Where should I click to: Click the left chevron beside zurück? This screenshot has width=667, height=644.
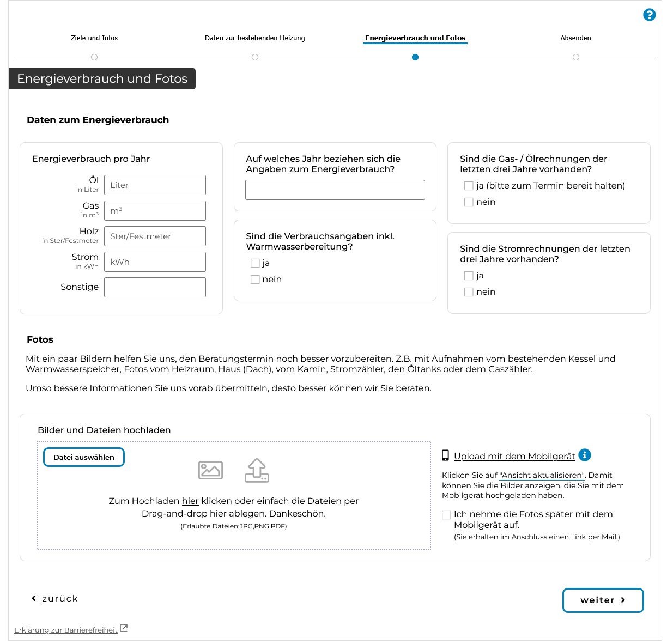point(33,598)
